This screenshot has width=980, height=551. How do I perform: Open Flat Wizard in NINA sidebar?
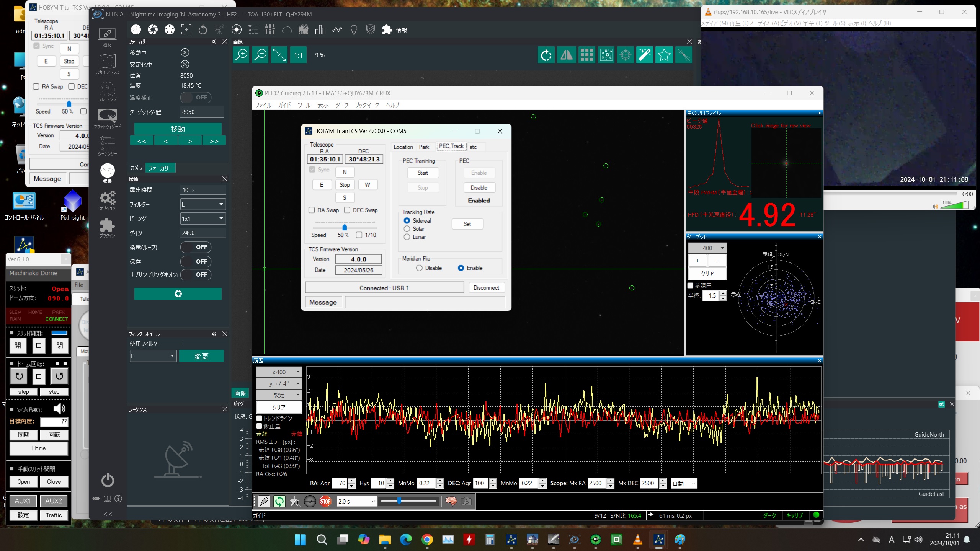pos(108,118)
